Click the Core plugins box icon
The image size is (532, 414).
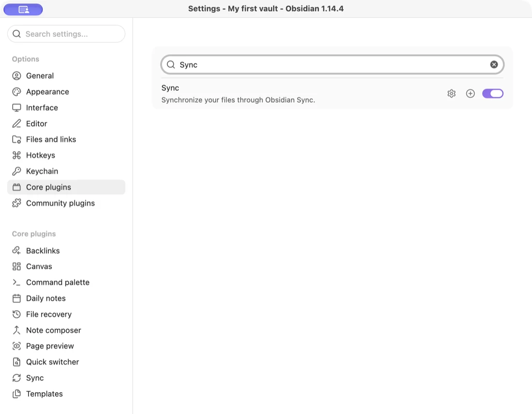click(16, 187)
